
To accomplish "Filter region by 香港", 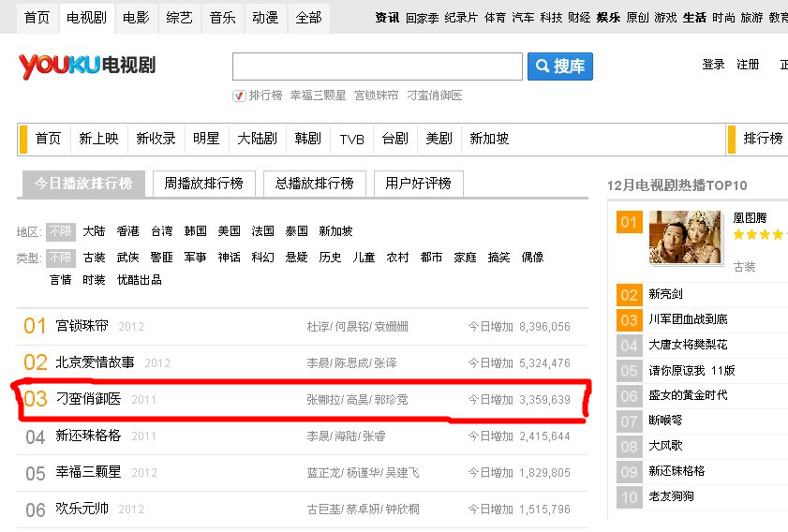I will click(127, 231).
